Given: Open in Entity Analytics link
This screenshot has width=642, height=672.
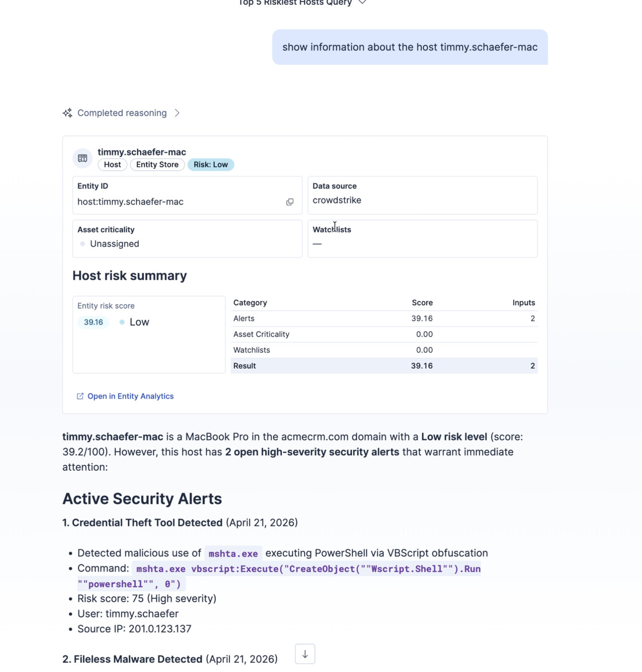Looking at the screenshot, I should 130,396.
